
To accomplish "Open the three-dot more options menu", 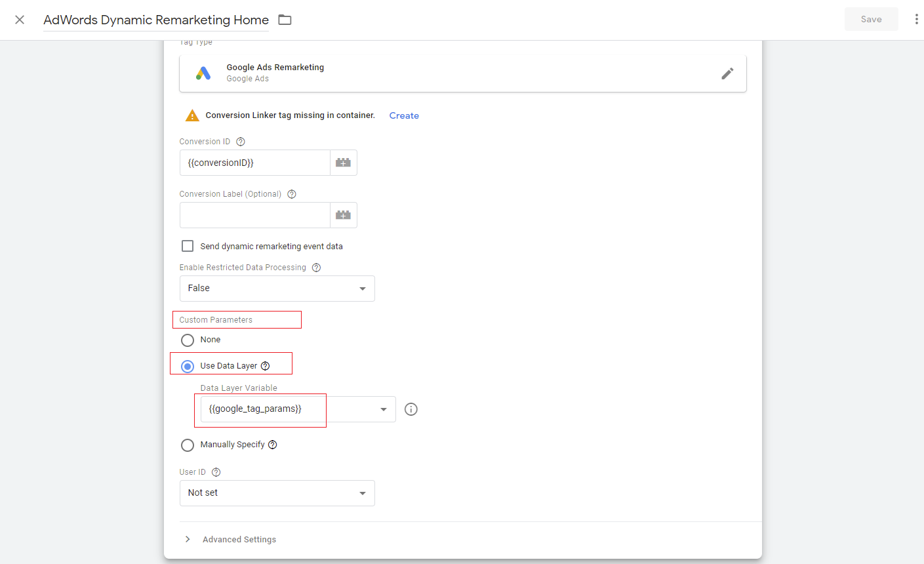I will point(915,20).
